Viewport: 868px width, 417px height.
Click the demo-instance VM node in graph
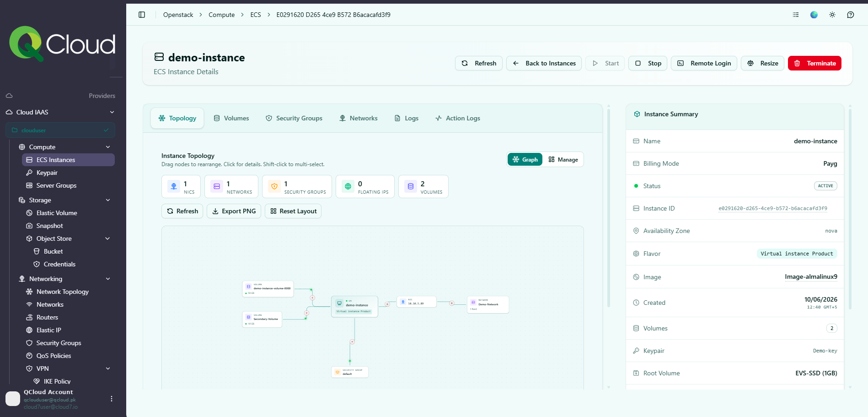[x=354, y=307]
